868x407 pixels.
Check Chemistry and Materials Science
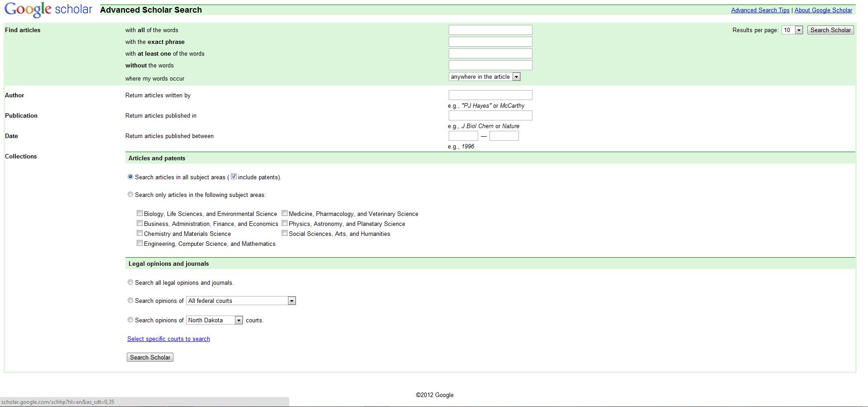click(x=139, y=233)
